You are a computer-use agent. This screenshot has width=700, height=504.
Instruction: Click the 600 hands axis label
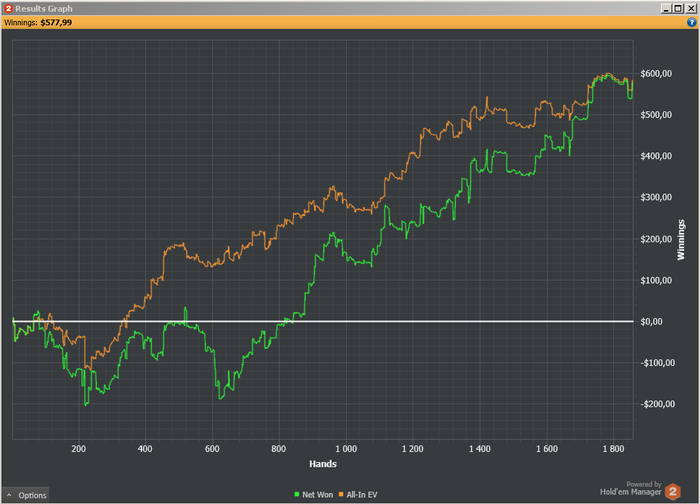click(x=212, y=449)
